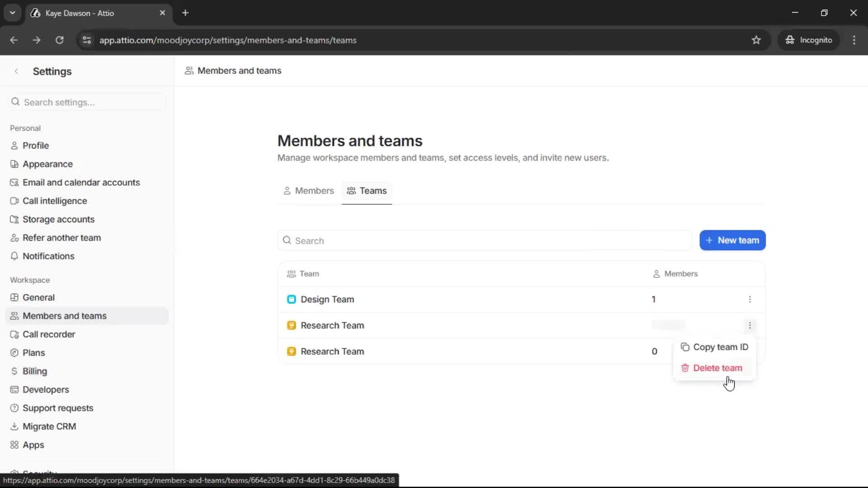
Task: Open Support requests in the sidebar
Action: [58, 408]
